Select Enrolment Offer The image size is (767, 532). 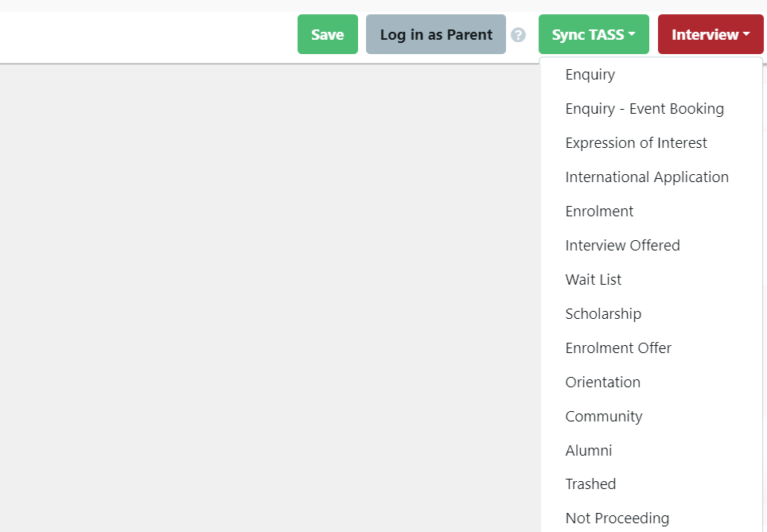coord(618,348)
